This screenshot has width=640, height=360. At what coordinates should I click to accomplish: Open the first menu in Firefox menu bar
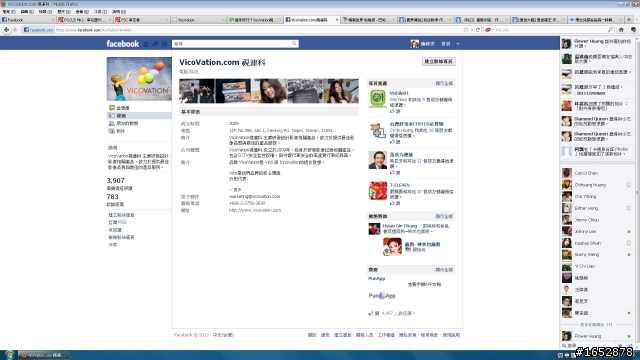(9, 12)
